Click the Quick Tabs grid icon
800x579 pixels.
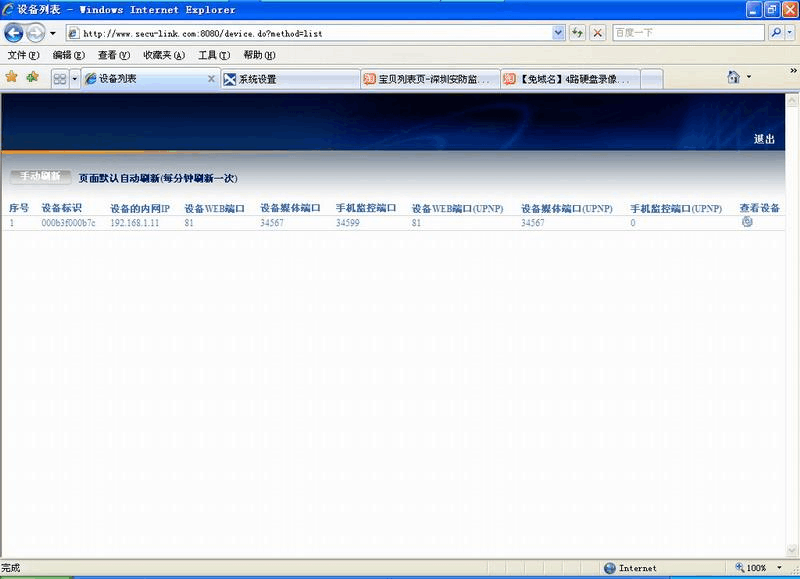pos(60,78)
